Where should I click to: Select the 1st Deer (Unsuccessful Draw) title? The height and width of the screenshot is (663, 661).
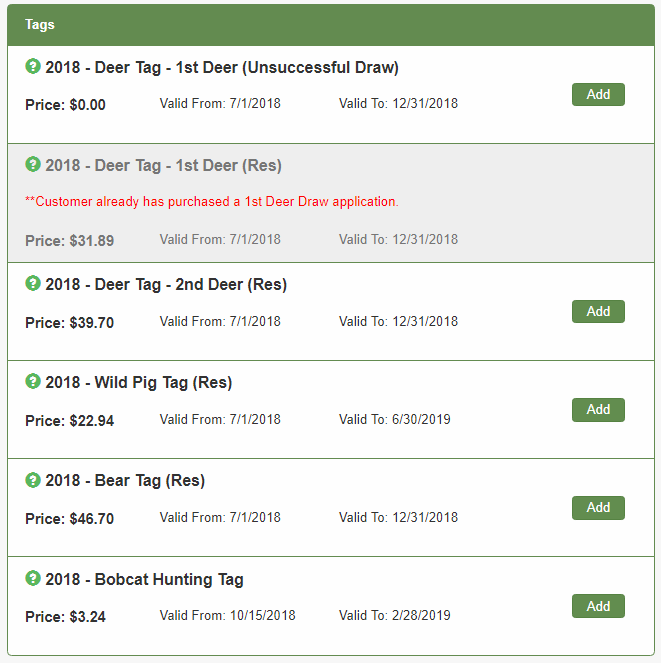coord(222,68)
